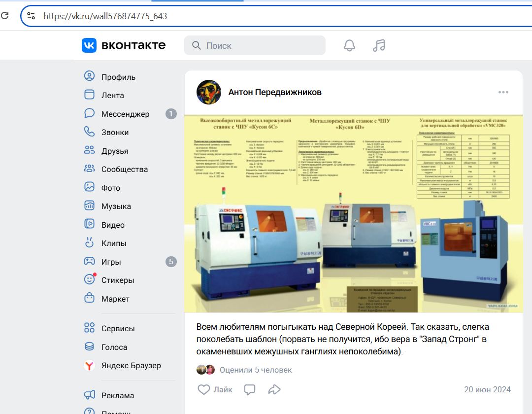Click the VK logo icon
This screenshot has width=532, height=414.
pos(89,45)
